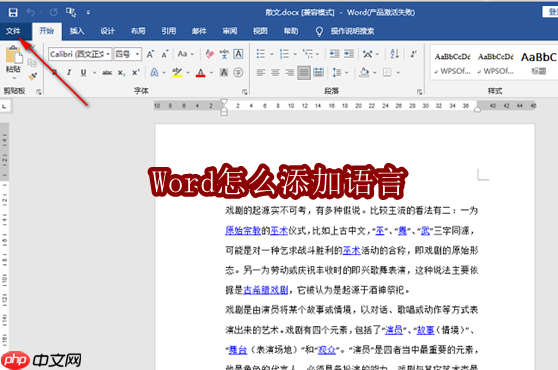The width and height of the screenshot is (558, 370).
Task: Open the 引用 tab
Action: (x=169, y=31)
